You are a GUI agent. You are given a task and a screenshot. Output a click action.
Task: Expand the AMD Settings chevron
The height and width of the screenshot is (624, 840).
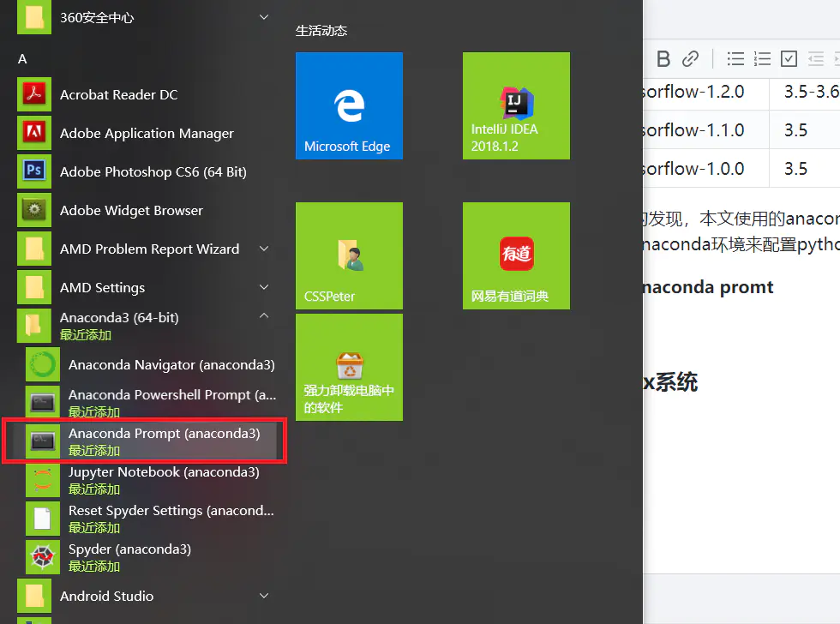(264, 287)
